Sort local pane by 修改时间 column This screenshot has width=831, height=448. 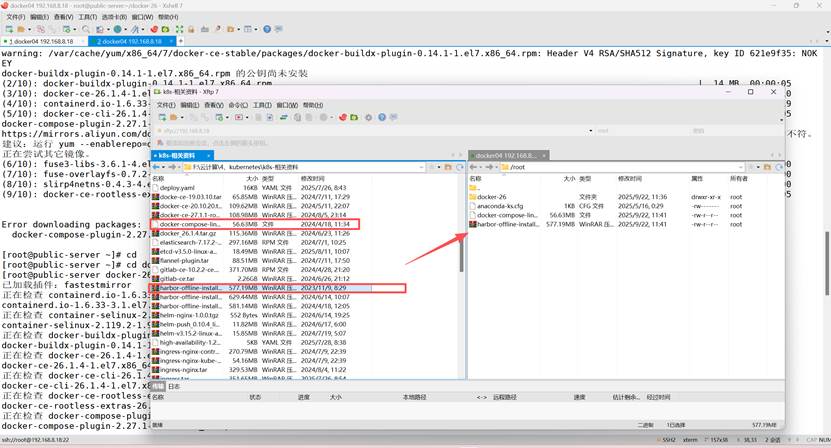313,179
